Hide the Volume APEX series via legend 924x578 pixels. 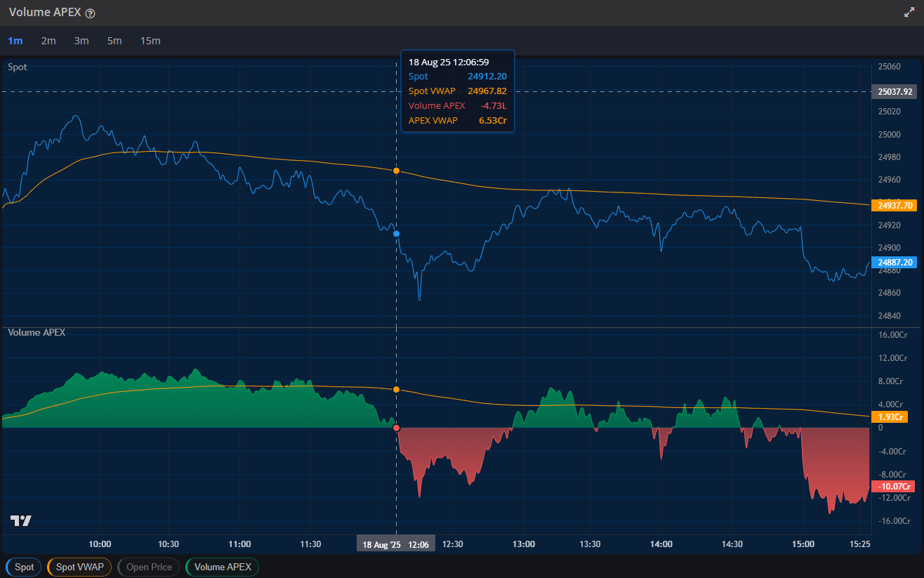pos(222,567)
